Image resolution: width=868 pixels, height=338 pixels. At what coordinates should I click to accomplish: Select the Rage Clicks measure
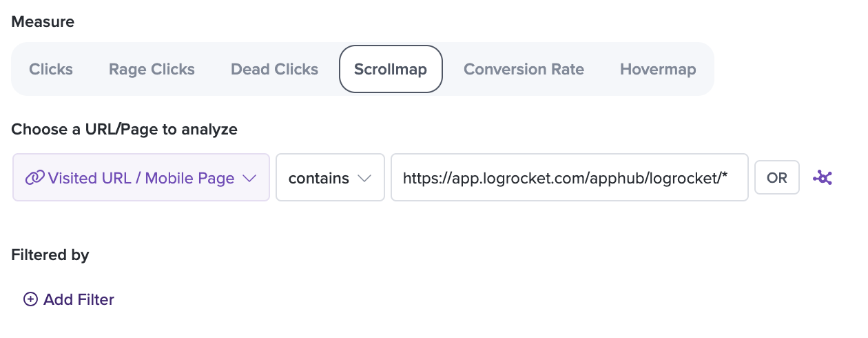point(152,69)
